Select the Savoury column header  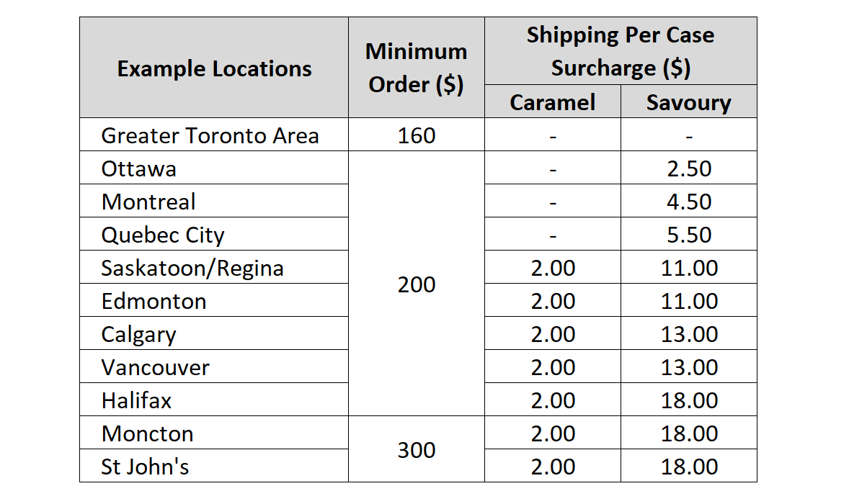click(688, 102)
